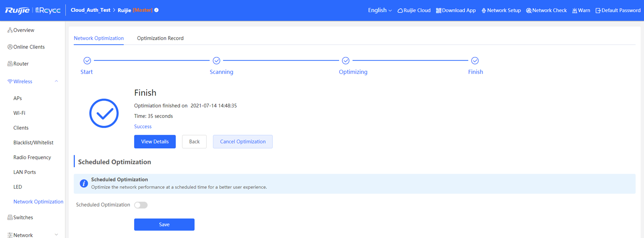Expand the Network menu chevron
The image size is (644, 238).
point(56,235)
